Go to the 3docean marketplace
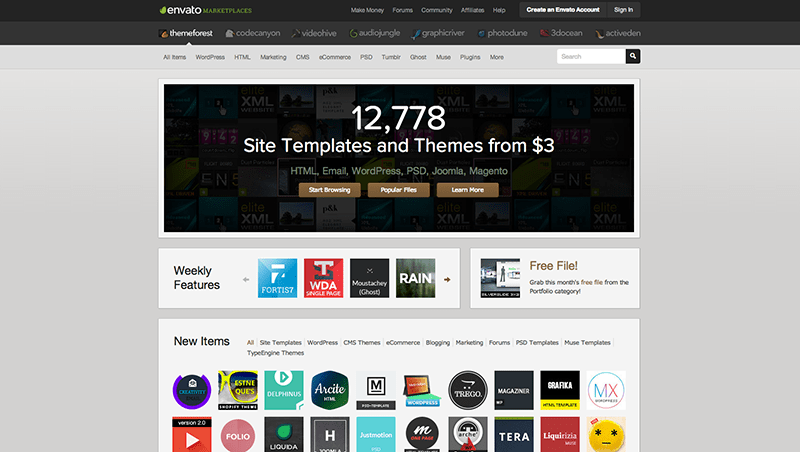 click(561, 33)
